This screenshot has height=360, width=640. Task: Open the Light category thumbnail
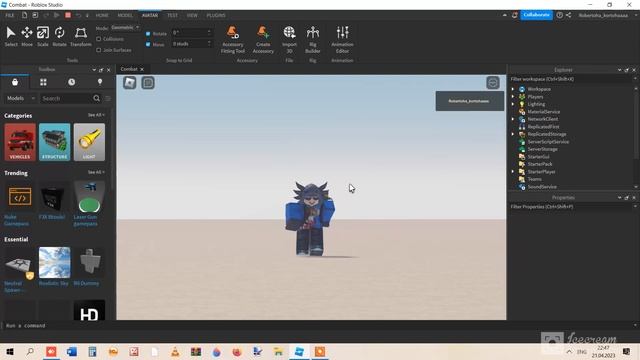89,142
